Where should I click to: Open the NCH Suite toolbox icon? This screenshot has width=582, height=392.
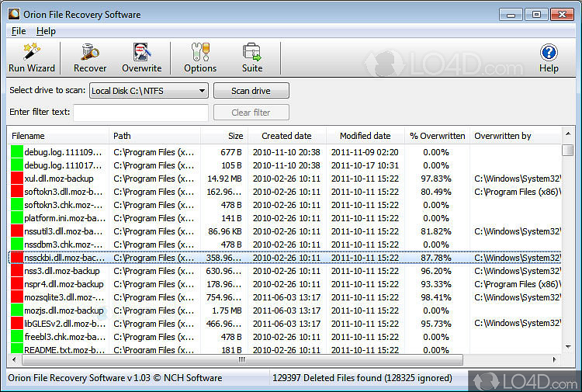tap(252, 57)
